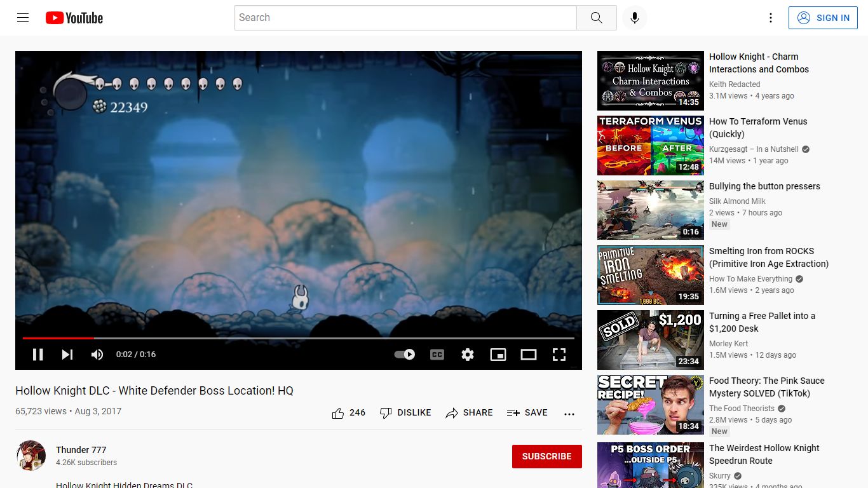868x488 pixels.
Task: Open 'Hollow Knight - Charm Interactions and Combos' title
Action: coord(759,63)
